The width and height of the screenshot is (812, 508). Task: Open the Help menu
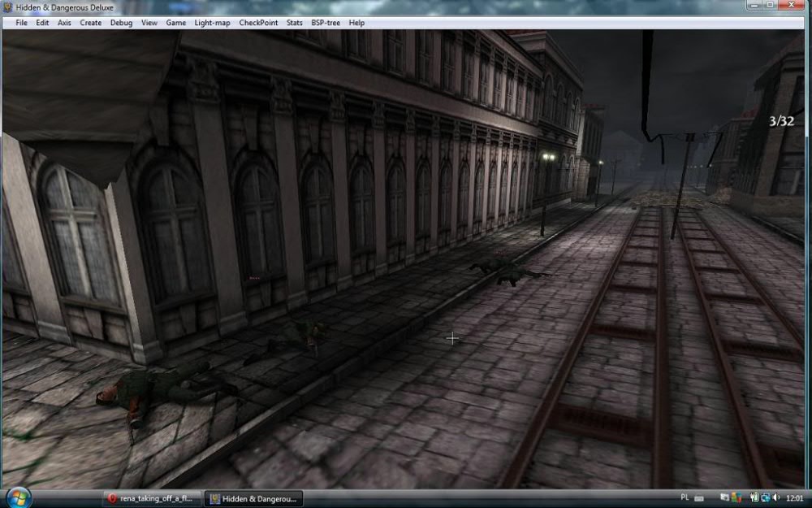click(x=356, y=23)
